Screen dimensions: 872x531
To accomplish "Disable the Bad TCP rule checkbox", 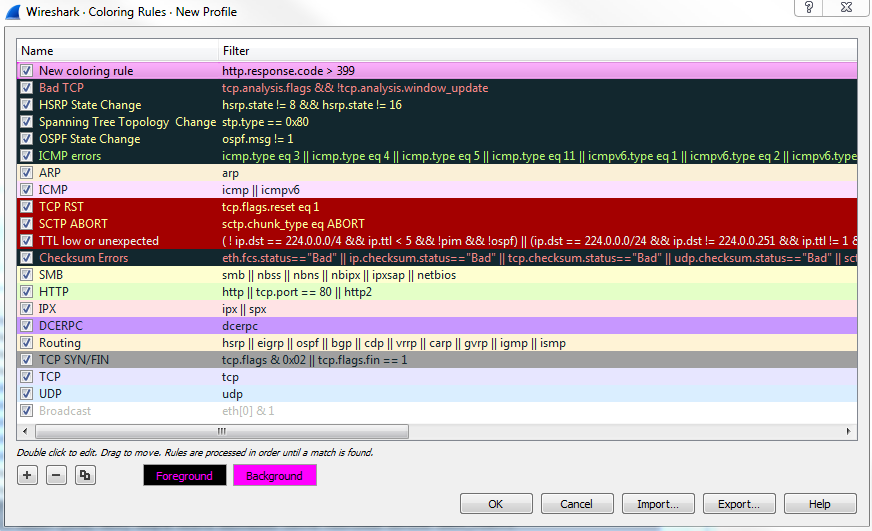I will point(26,88).
